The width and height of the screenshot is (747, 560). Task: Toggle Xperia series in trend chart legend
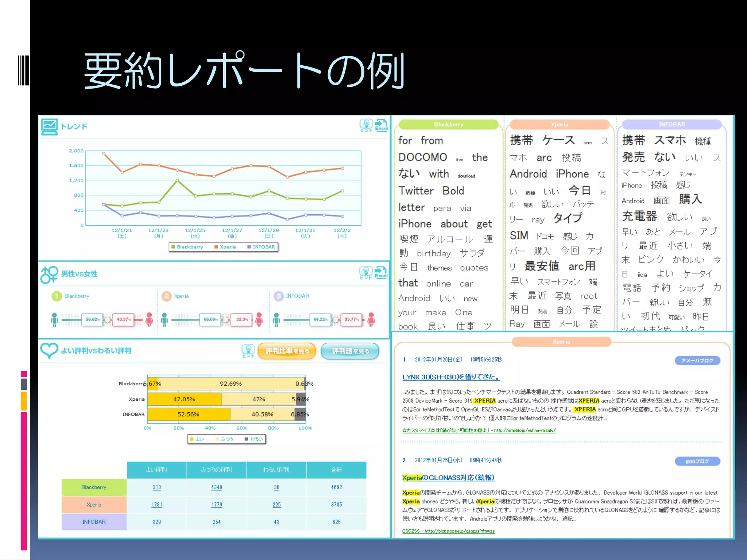coord(225,247)
